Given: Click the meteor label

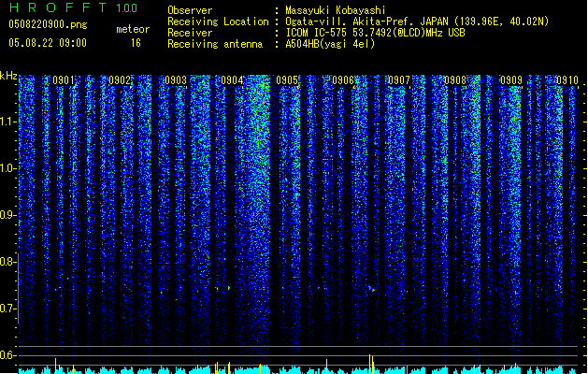Looking at the screenshot, I should [133, 29].
